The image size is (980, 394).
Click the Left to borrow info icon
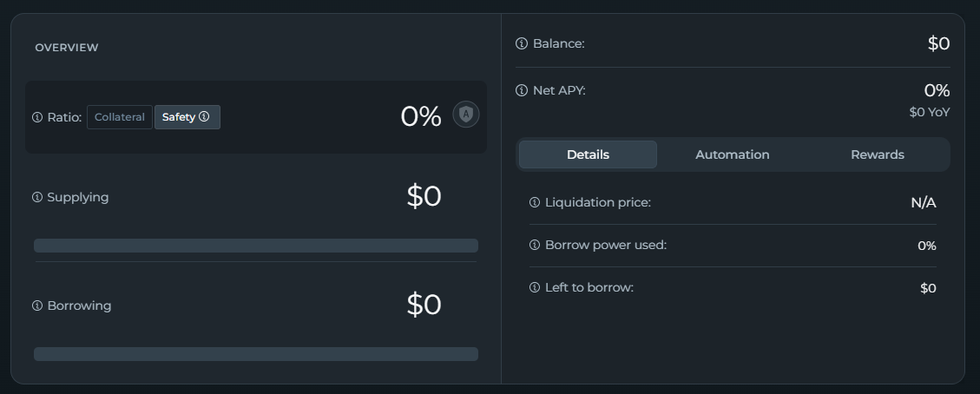tap(535, 287)
